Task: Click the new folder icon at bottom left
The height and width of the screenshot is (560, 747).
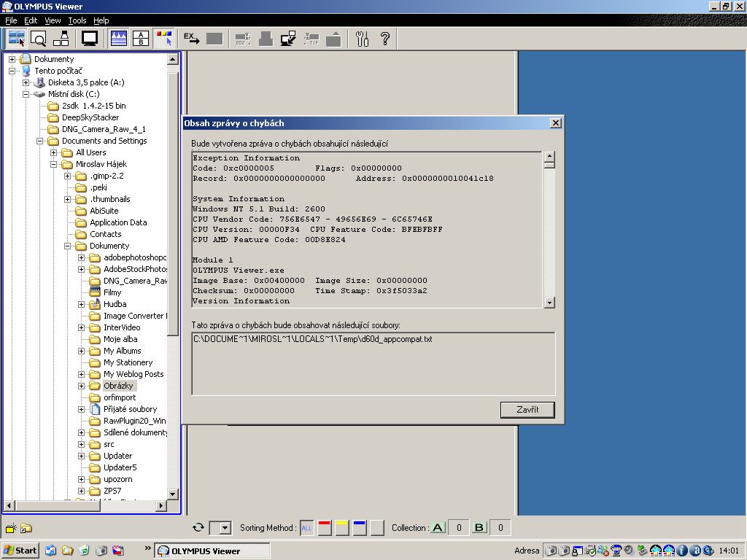Action: [11, 529]
